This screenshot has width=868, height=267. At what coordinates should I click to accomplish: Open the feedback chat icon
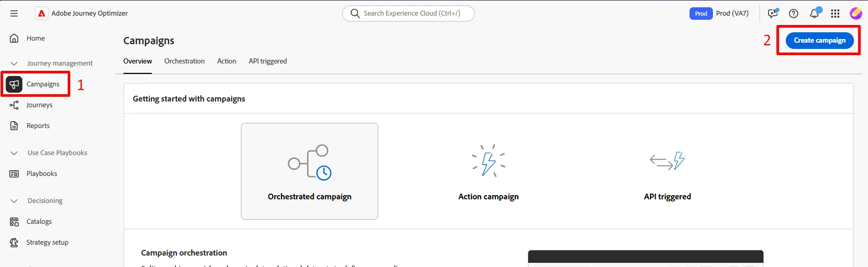tap(773, 14)
